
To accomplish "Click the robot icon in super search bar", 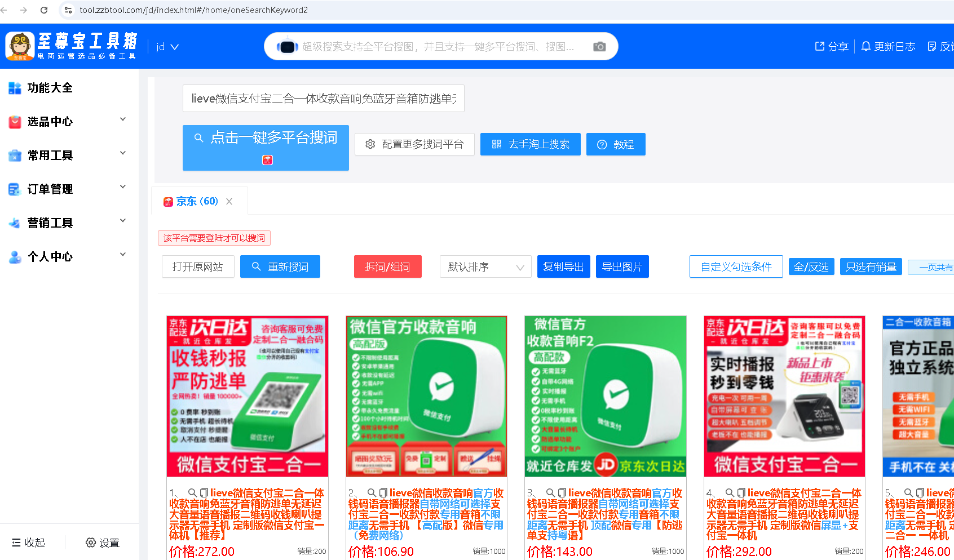I will 287,47.
